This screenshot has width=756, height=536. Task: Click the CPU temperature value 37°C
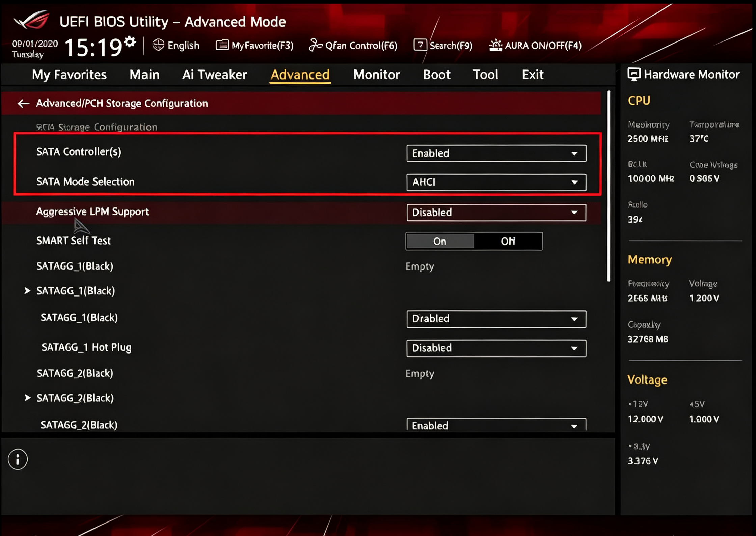[699, 139]
